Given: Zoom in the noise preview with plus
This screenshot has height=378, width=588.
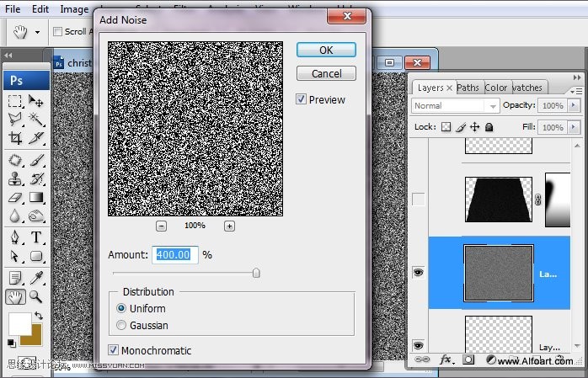Looking at the screenshot, I should pyautogui.click(x=229, y=226).
